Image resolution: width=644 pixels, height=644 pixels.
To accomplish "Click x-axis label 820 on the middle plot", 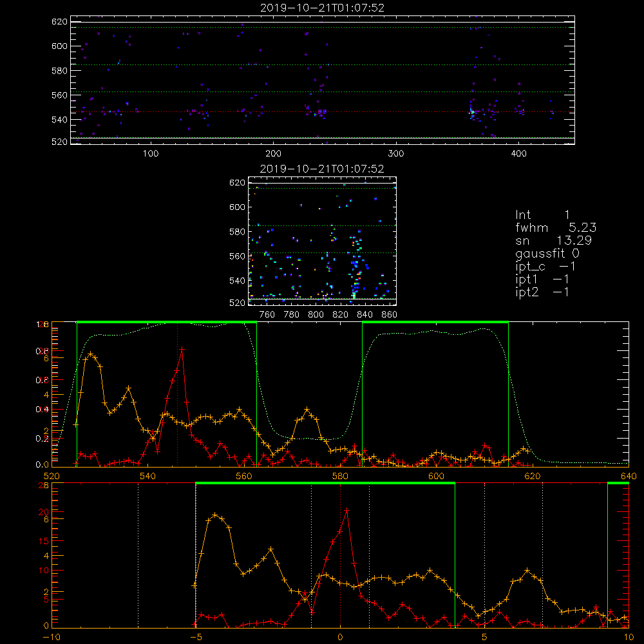I will 341,315.
